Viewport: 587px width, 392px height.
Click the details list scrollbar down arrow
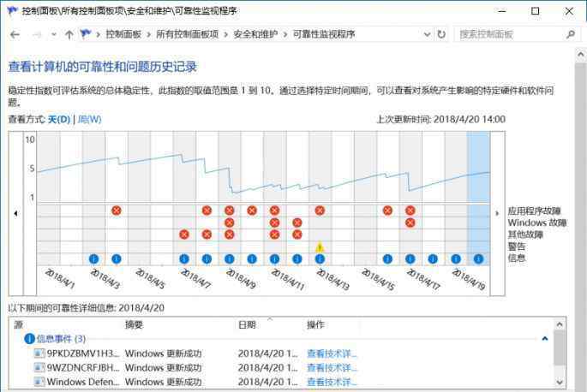pos(560,382)
